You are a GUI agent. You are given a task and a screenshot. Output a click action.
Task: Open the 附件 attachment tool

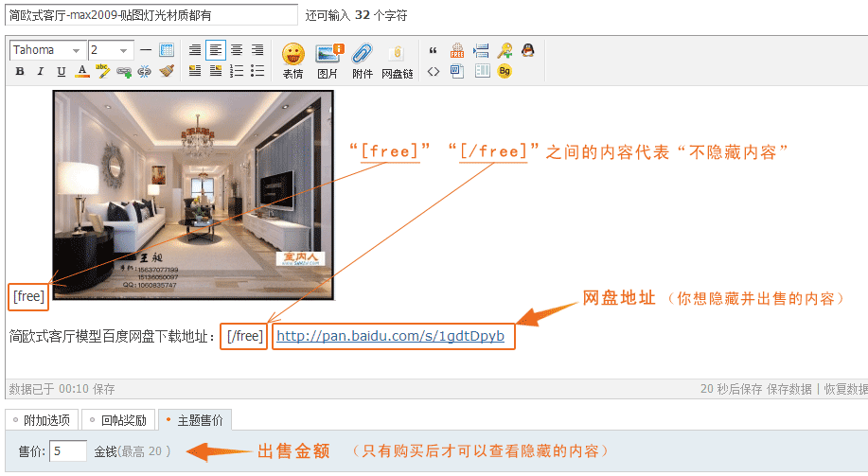pos(363,61)
